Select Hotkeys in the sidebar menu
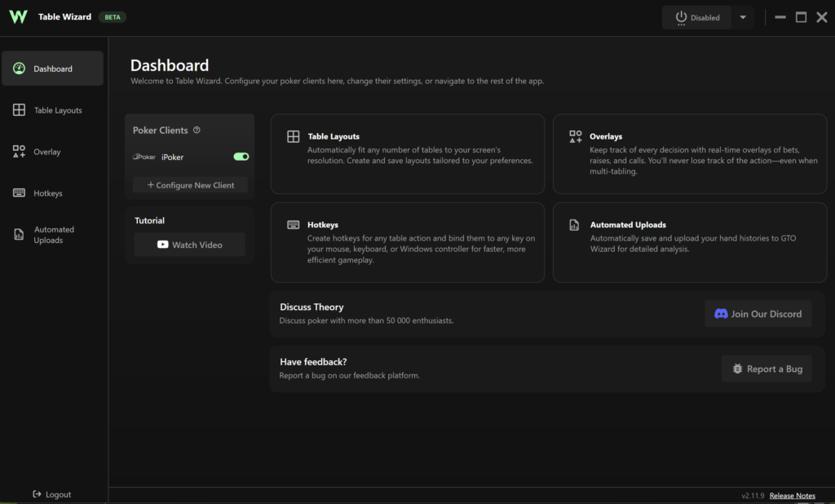Viewport: 835px width, 504px height. (52, 193)
